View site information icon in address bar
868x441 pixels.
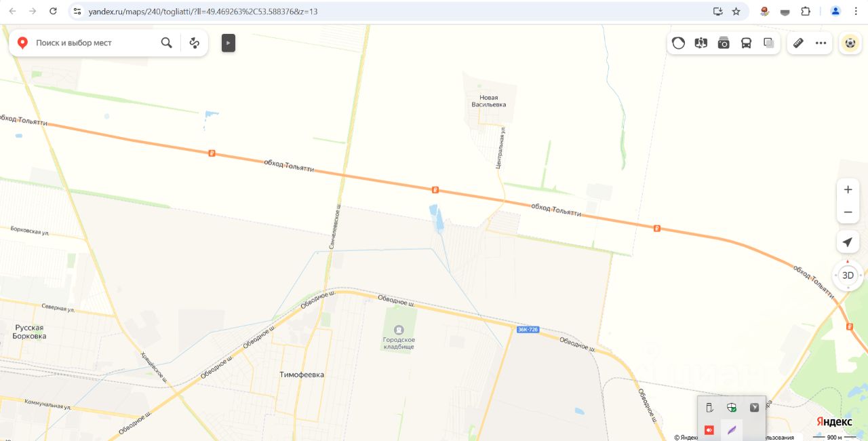click(77, 12)
